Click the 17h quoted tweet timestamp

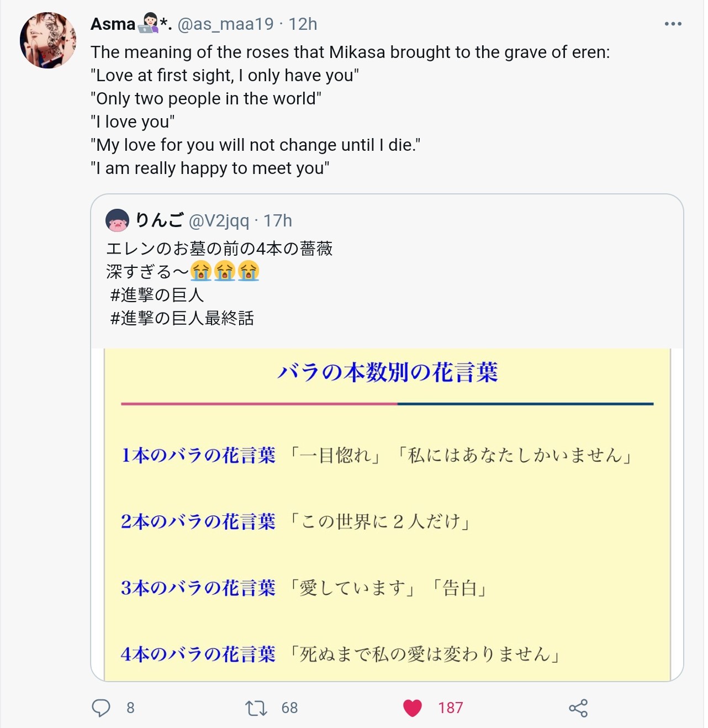[278, 221]
